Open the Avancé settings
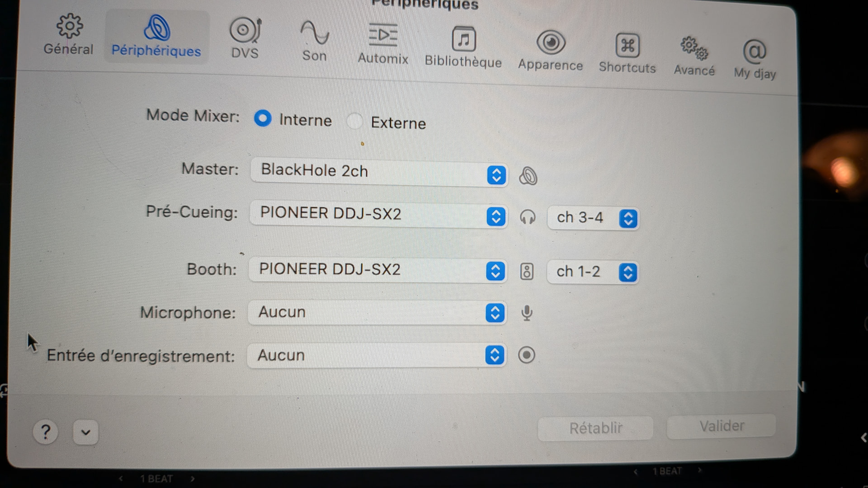The height and width of the screenshot is (488, 868). coord(694,56)
